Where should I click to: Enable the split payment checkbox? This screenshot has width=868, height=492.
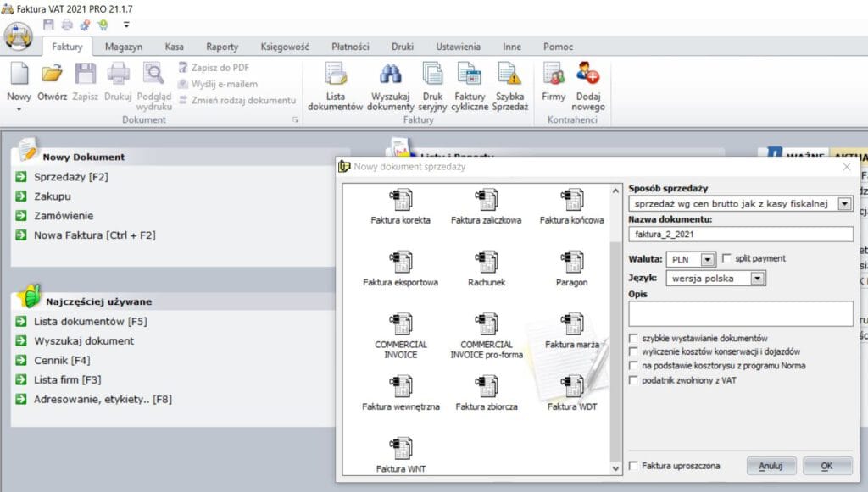[x=726, y=258]
